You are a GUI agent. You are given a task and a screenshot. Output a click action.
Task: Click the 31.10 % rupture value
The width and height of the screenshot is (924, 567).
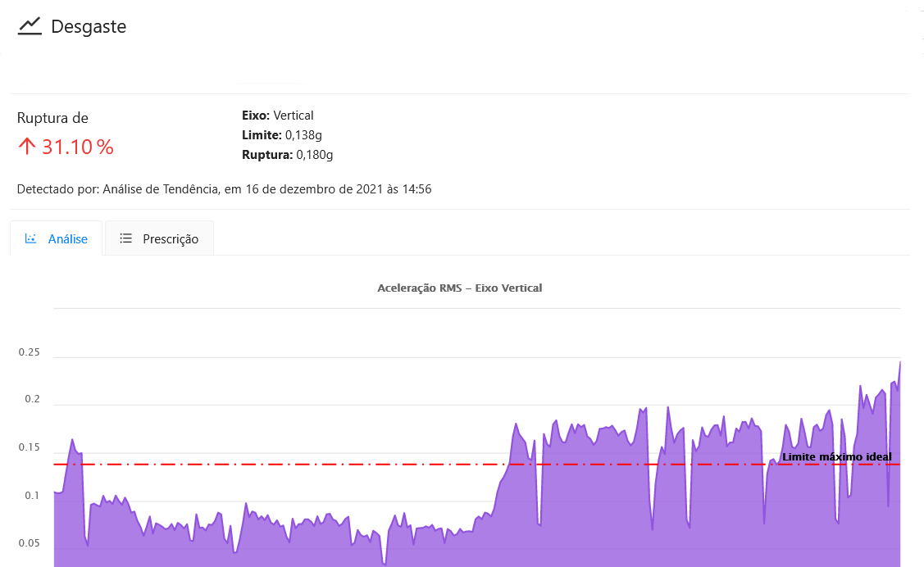[x=77, y=147]
